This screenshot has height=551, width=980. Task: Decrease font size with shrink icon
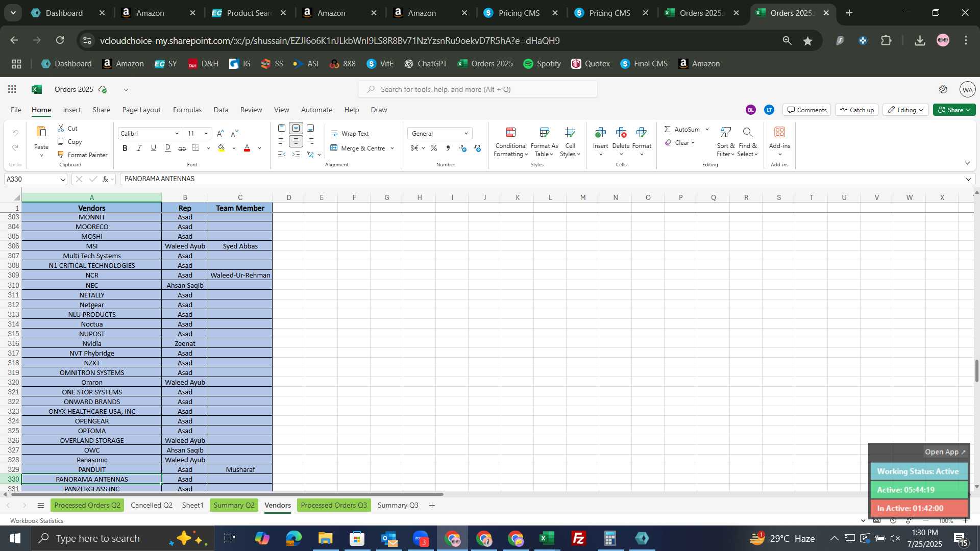[235, 134]
